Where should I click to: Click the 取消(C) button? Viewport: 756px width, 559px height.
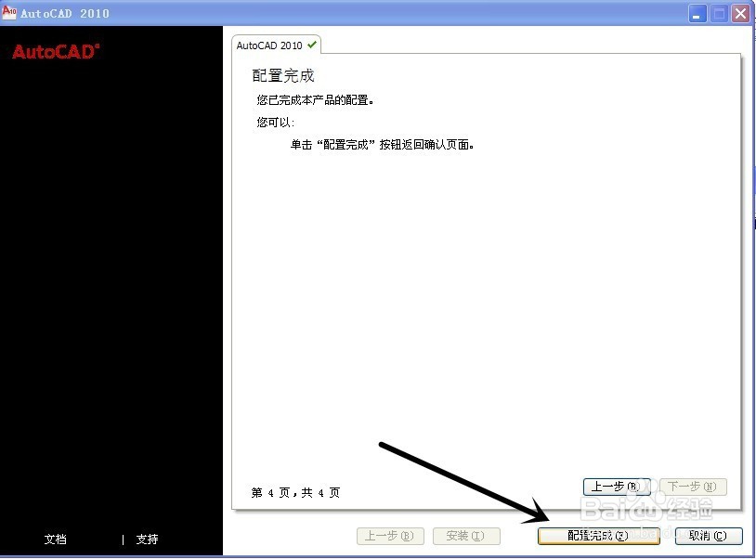coord(709,536)
